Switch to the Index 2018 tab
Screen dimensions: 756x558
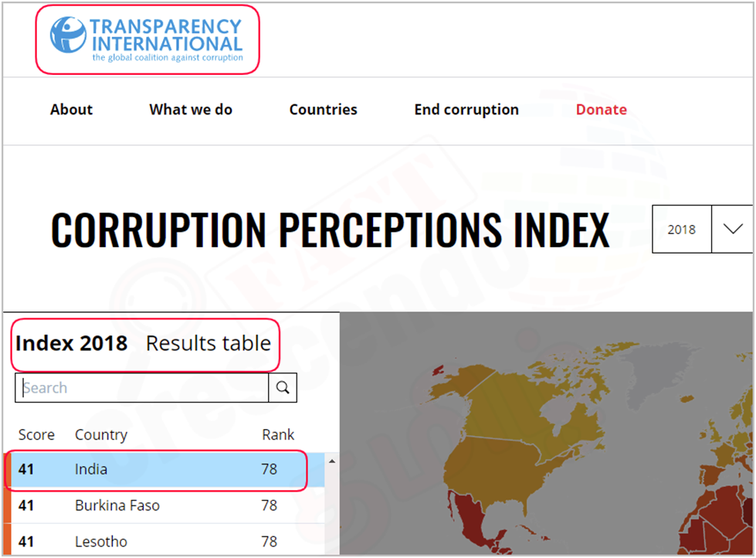click(71, 343)
